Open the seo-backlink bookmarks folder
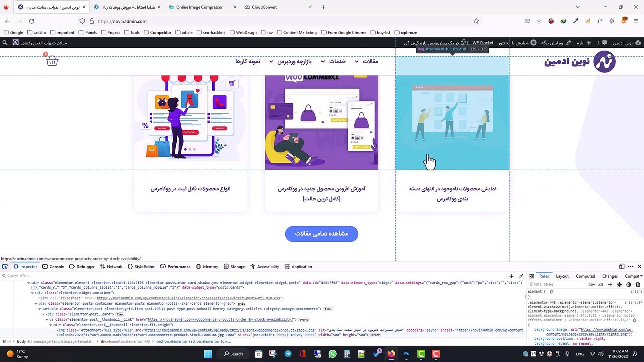The image size is (644, 362). coord(211,32)
